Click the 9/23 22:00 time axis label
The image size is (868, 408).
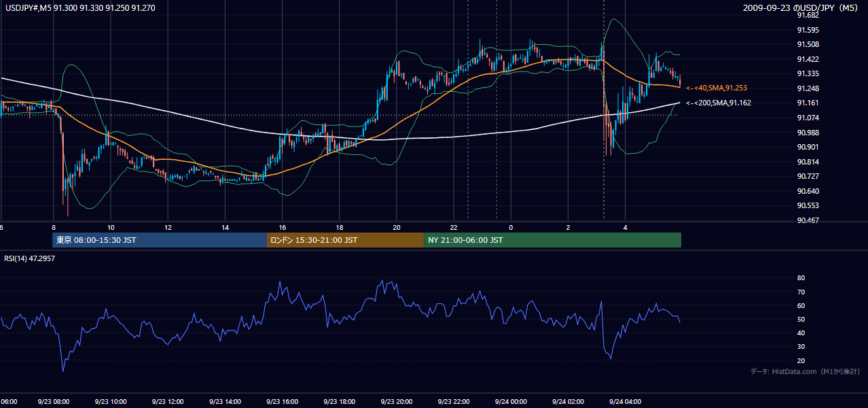(x=454, y=402)
